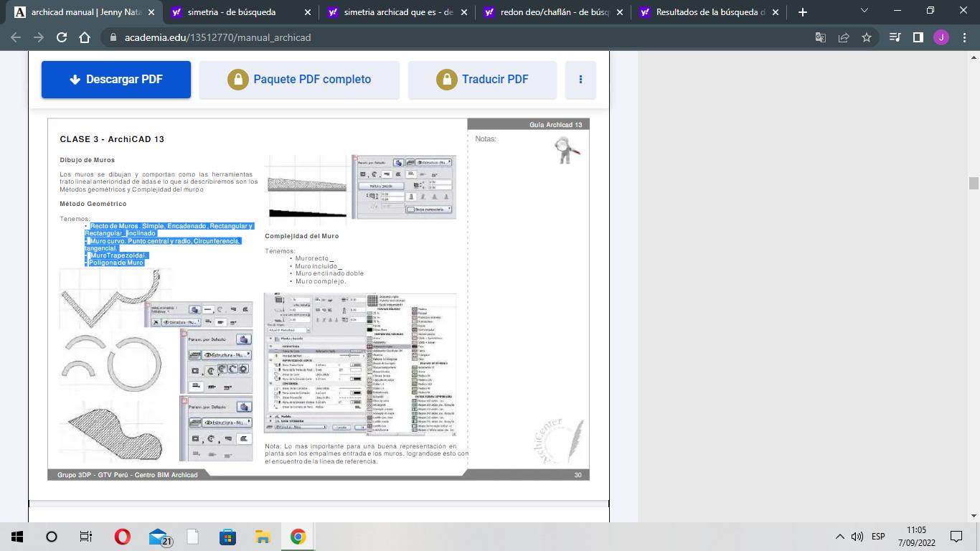The height and width of the screenshot is (551, 980).
Task: Bookmark this page with the star
Action: 867,37
